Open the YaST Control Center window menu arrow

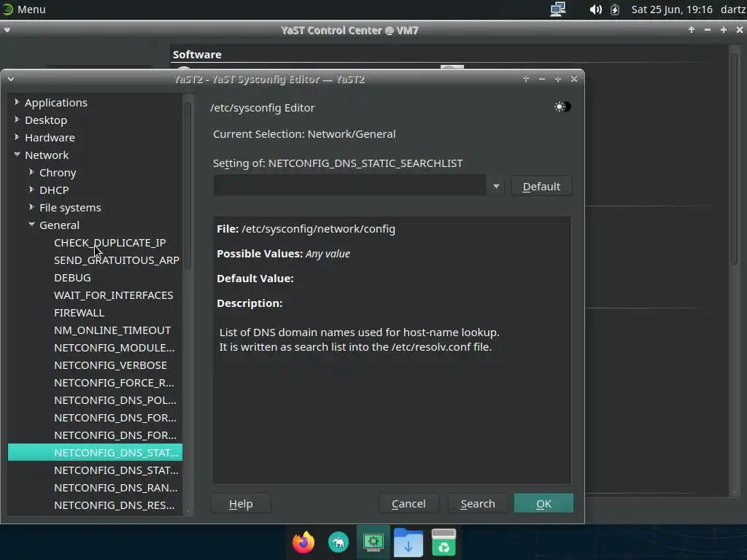[7, 30]
